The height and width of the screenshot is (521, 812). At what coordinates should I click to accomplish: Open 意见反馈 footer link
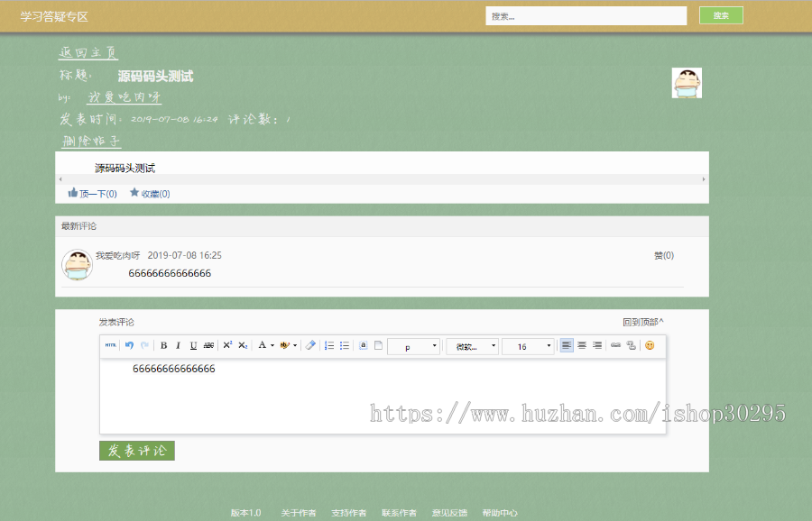click(x=449, y=513)
